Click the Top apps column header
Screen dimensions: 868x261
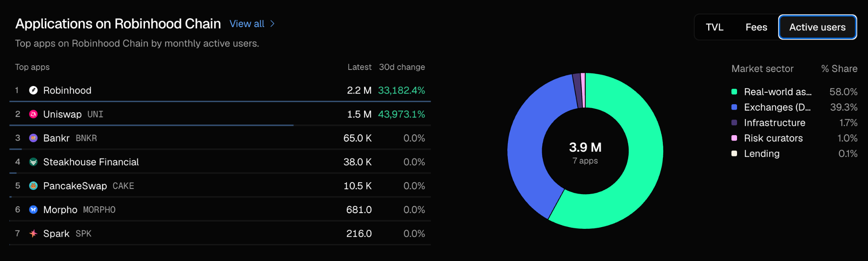32,67
